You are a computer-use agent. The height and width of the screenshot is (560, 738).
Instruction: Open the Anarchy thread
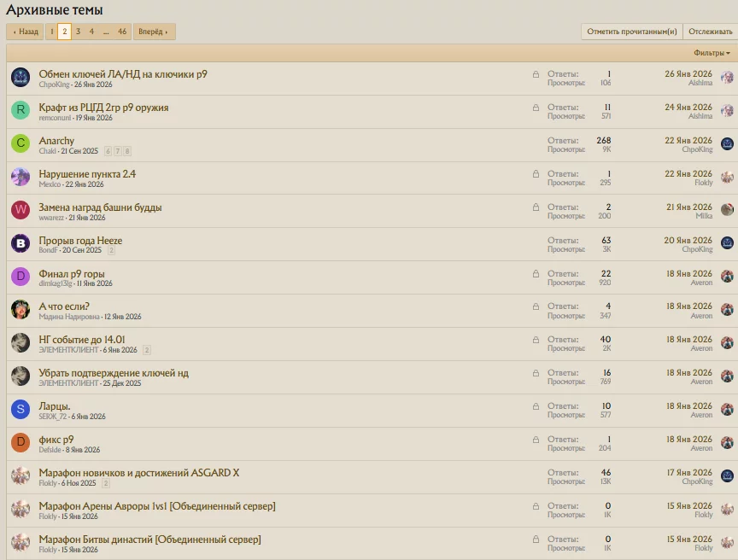(56, 141)
